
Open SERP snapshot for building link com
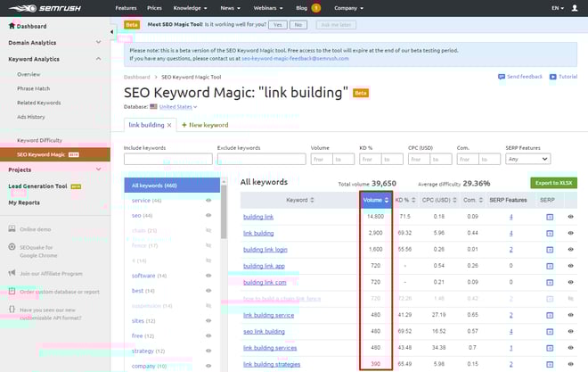[550, 282]
